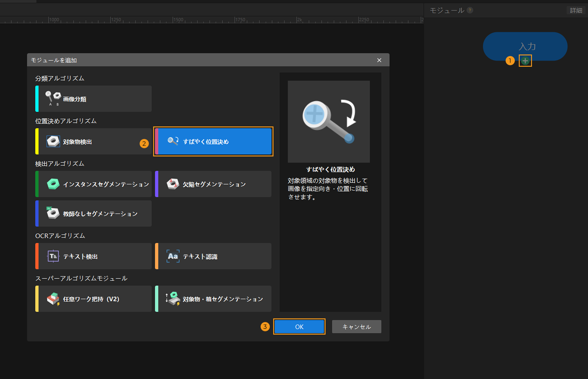Click the 2k mark on the ruler
Viewport: 588px width, 379px height.
pos(299,20)
